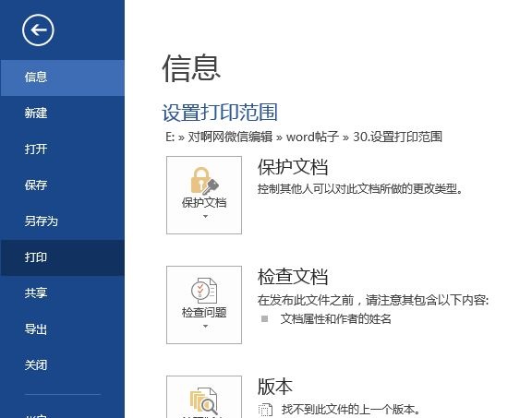Click the small document icon beside the no-previous-version message

[265, 410]
